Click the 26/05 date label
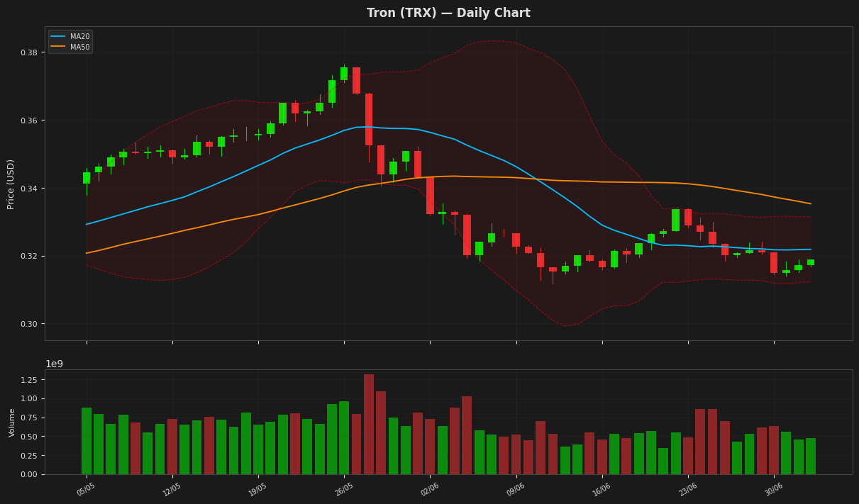 pyautogui.click(x=344, y=489)
